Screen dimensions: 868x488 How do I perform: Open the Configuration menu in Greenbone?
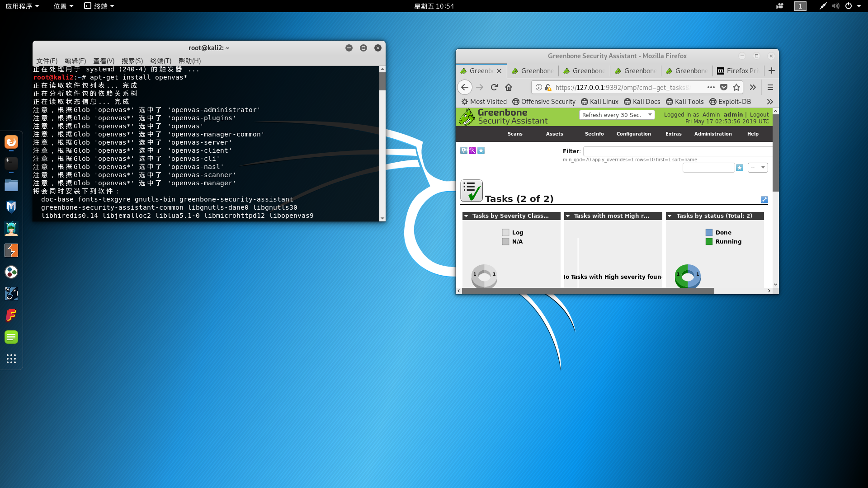click(633, 134)
